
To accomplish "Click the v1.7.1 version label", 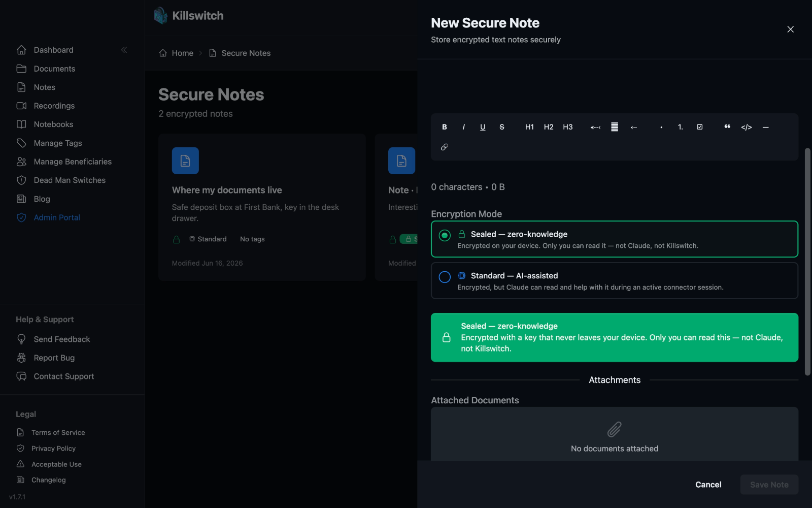I will 17,497.
